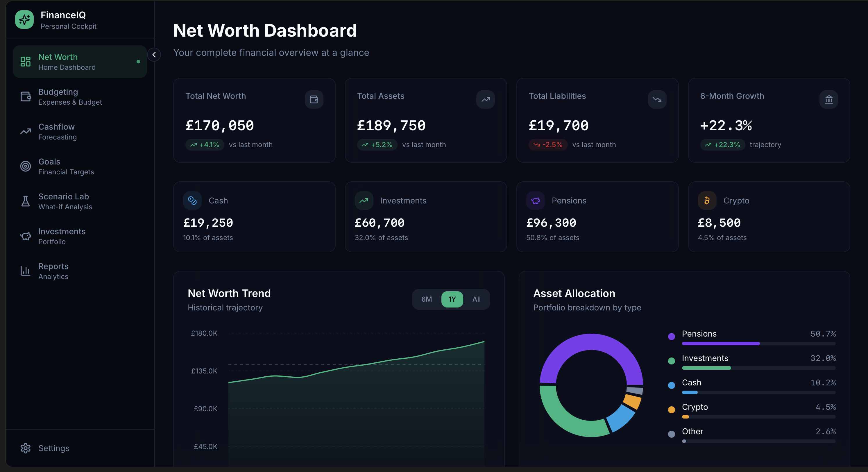The height and width of the screenshot is (472, 868).
Task: Switch the trend chart to 6M view
Action: click(x=426, y=299)
